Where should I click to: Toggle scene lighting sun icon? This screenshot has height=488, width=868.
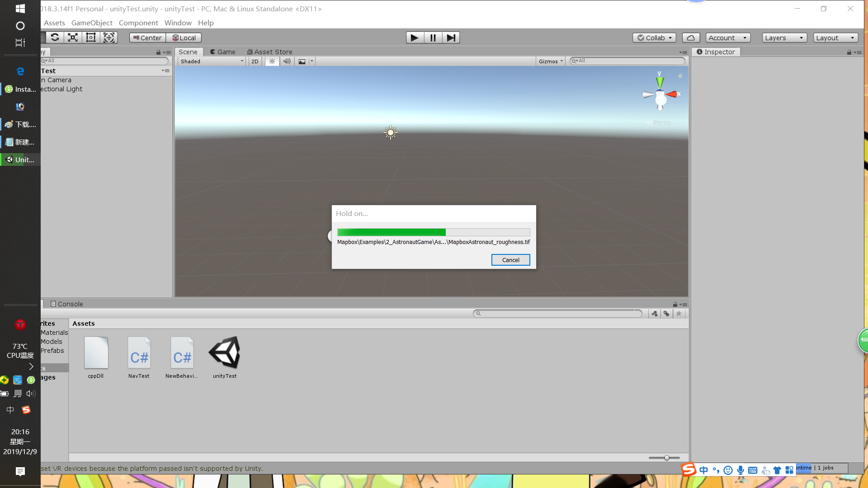[272, 61]
